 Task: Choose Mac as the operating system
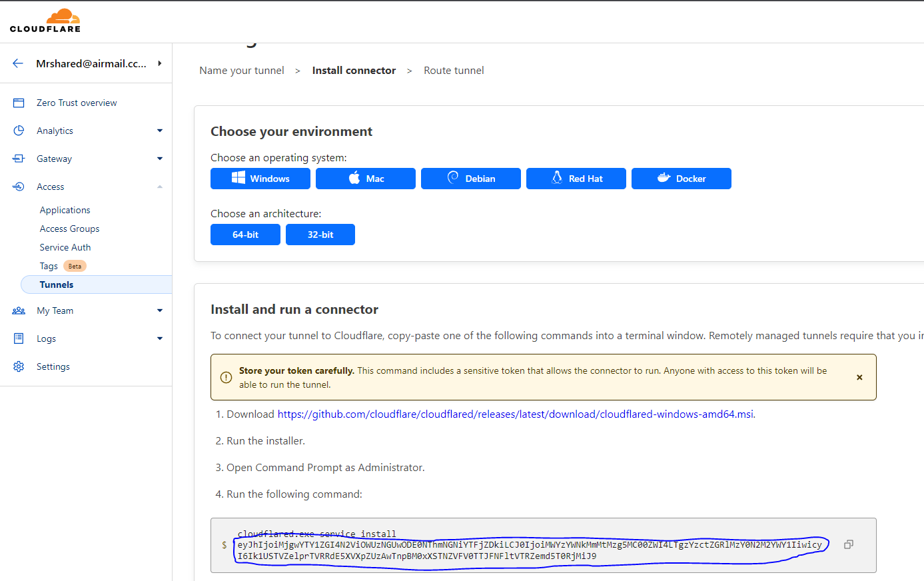tap(366, 179)
